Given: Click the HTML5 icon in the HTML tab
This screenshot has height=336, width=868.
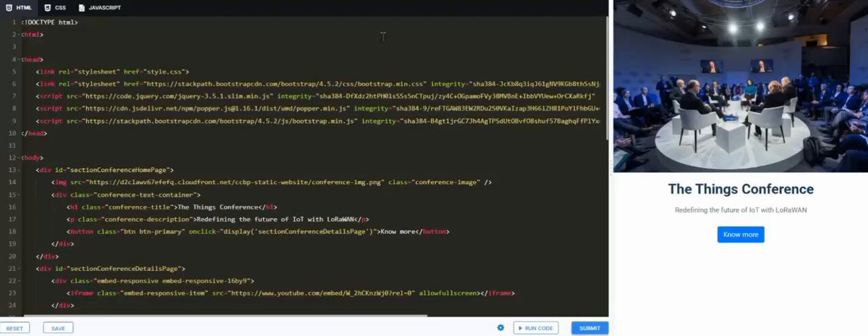Looking at the screenshot, I should [8, 7].
